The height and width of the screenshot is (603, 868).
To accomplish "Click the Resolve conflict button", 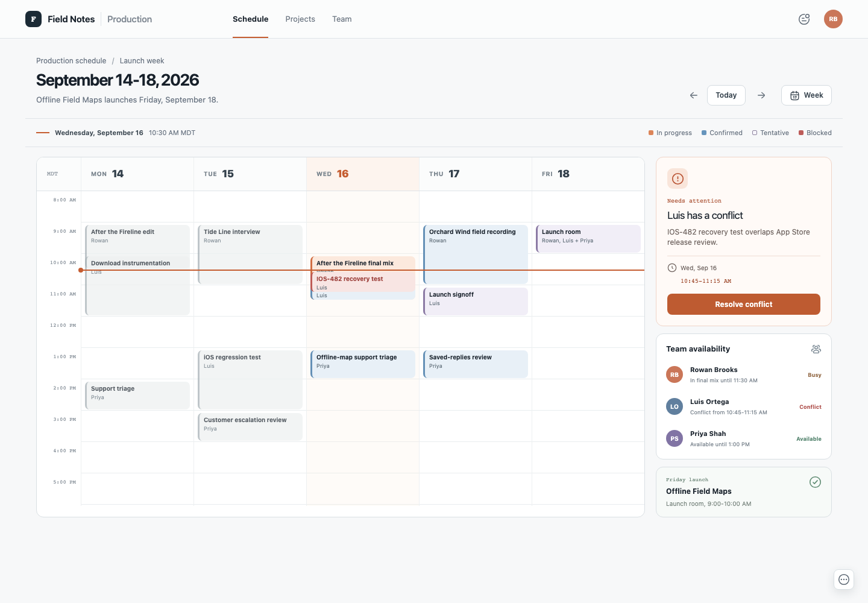I will coord(744,305).
